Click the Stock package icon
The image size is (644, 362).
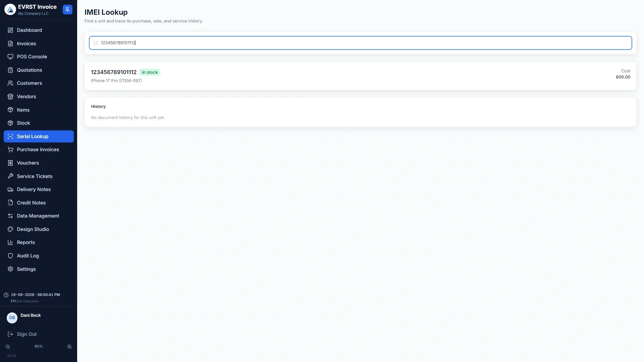click(x=10, y=123)
